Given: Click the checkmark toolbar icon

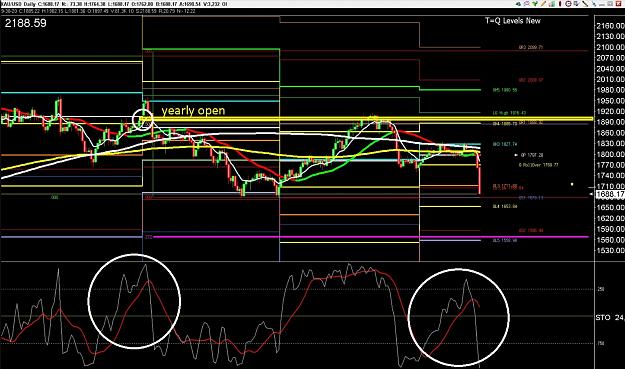Looking at the screenshot, I should (x=576, y=4).
